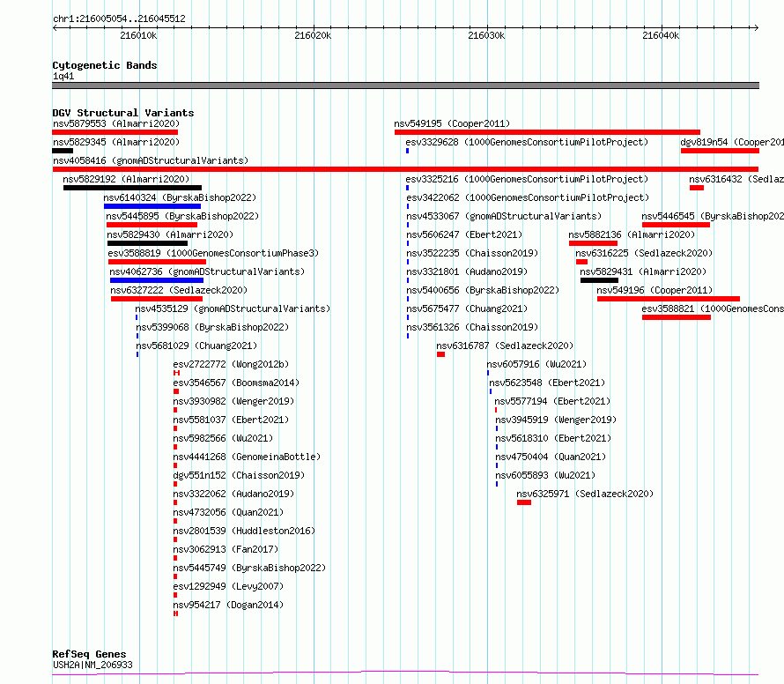Select nsv4533067 gnomADStructuralVariants label
The height and width of the screenshot is (684, 784).
(x=504, y=216)
